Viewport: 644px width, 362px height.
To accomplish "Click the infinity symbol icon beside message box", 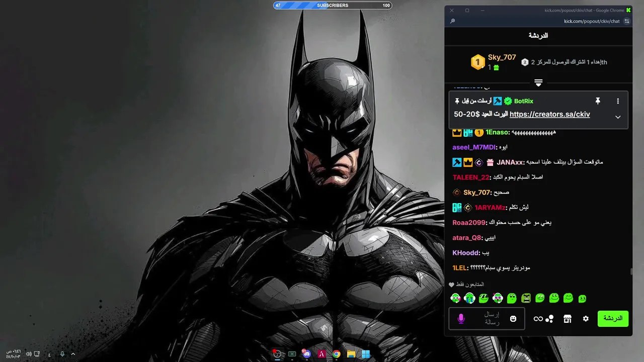I will tap(538, 319).
